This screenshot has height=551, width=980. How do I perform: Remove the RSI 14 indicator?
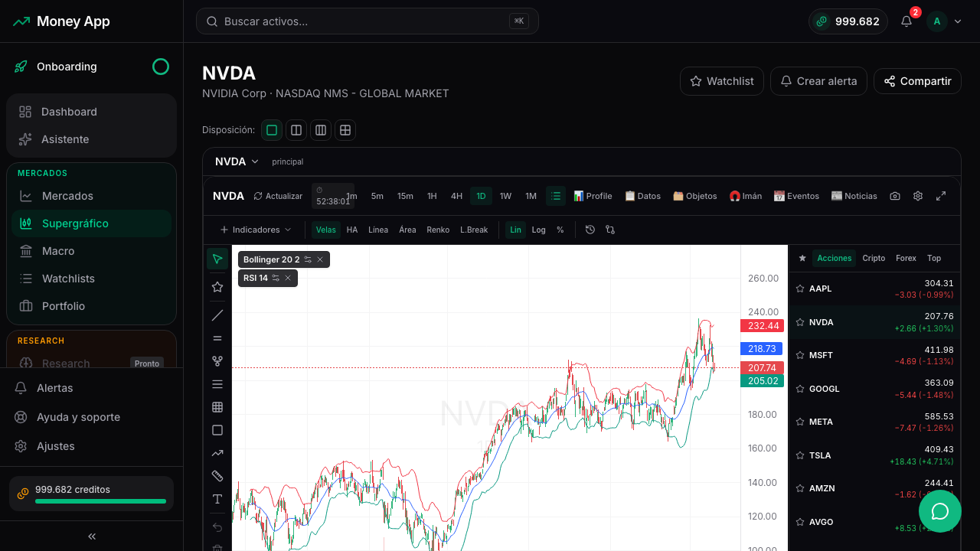[x=288, y=278]
